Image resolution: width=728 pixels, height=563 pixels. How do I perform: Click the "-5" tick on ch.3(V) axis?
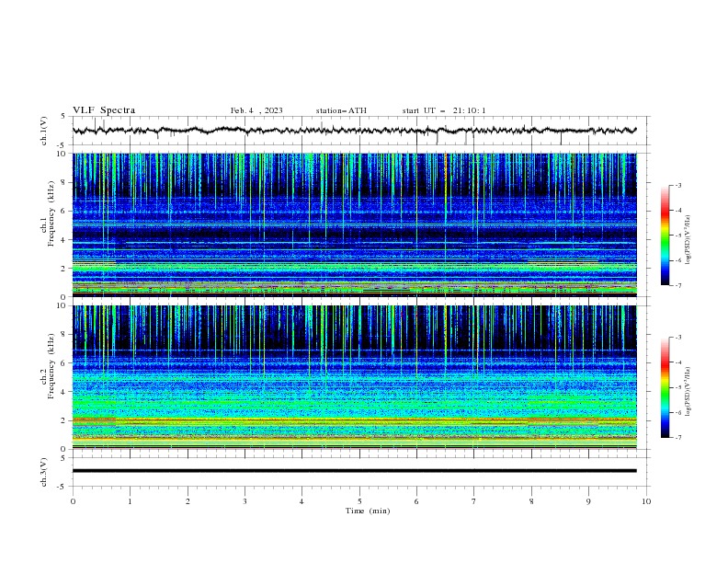point(63,487)
